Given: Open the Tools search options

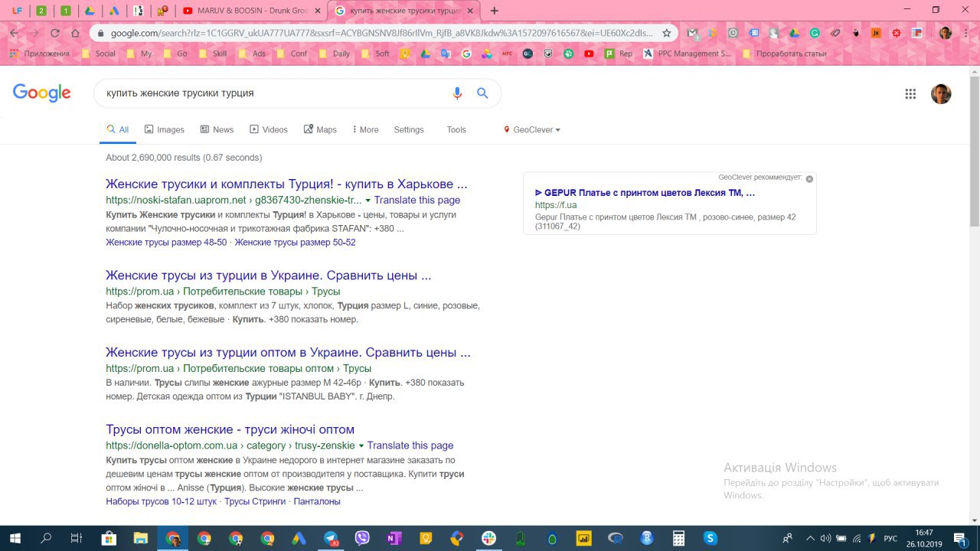Looking at the screenshot, I should [x=456, y=130].
